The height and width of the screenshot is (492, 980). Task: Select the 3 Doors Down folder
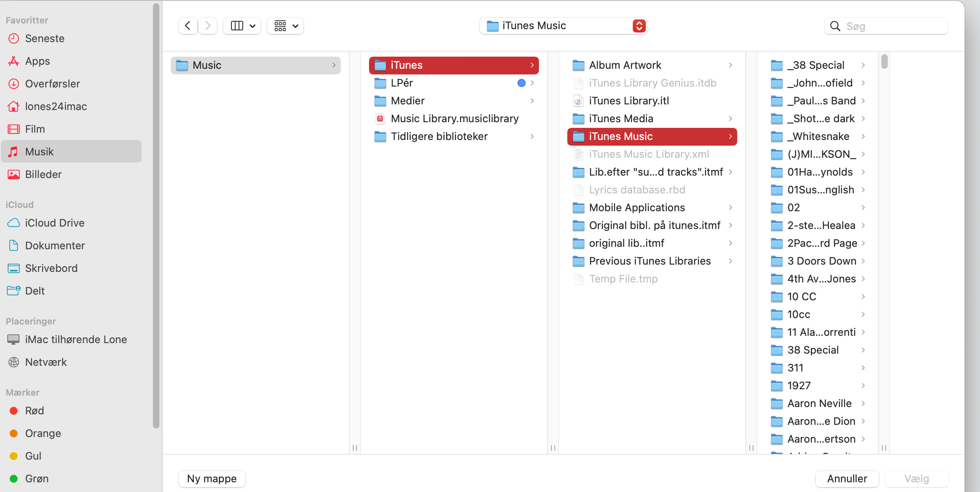818,261
